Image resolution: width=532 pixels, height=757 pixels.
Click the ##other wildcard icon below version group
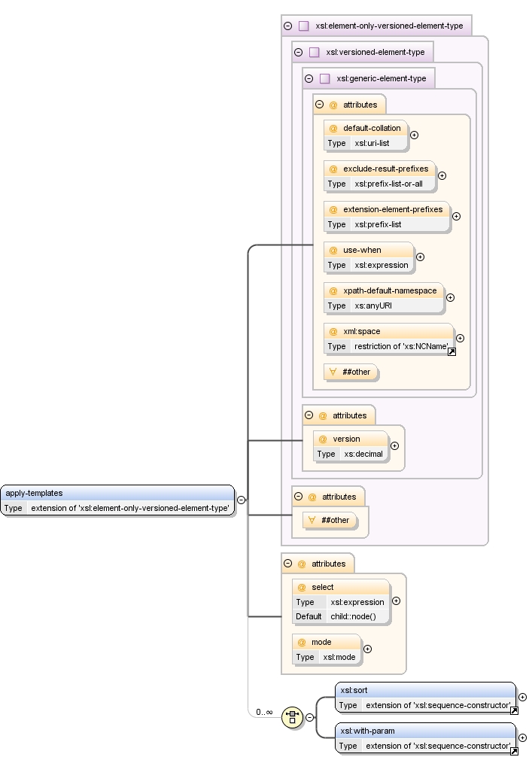(x=312, y=520)
